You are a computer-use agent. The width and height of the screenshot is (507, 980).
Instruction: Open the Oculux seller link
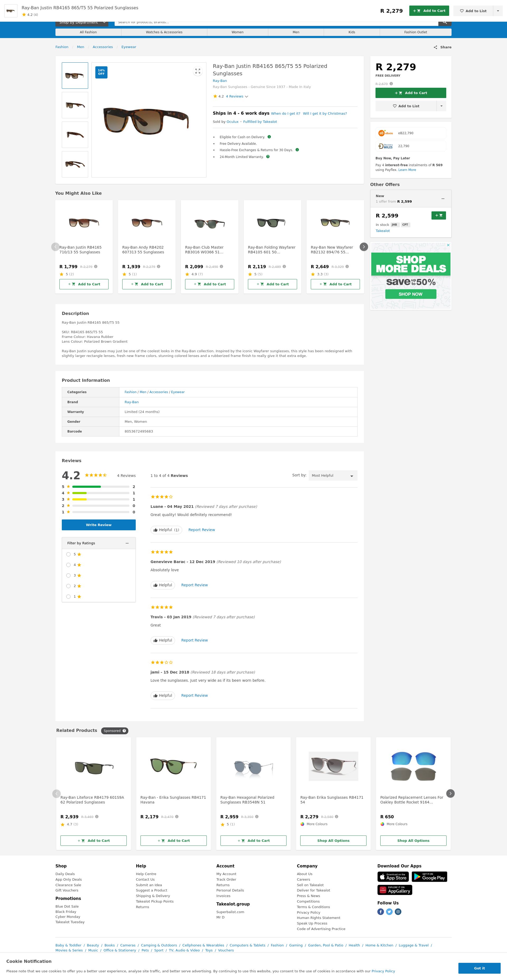[x=232, y=122]
